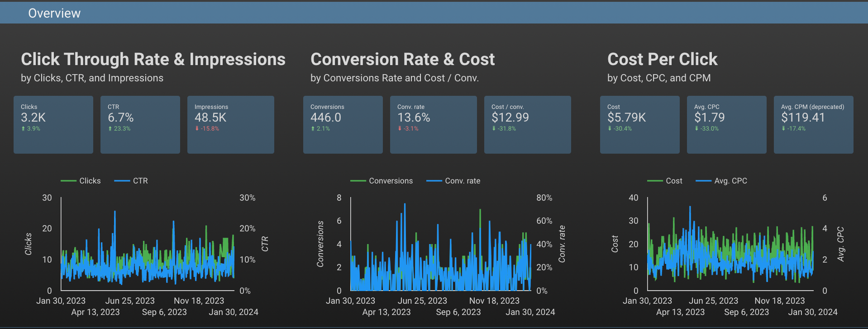
Task: Click the green up arrow beside 3.9%
Action: click(23, 129)
